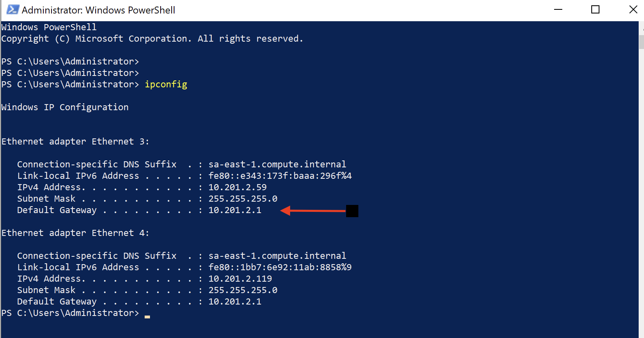Screen dimensions: 644x338
Task: Click the red arrow pointing to gateway
Action: point(313,211)
